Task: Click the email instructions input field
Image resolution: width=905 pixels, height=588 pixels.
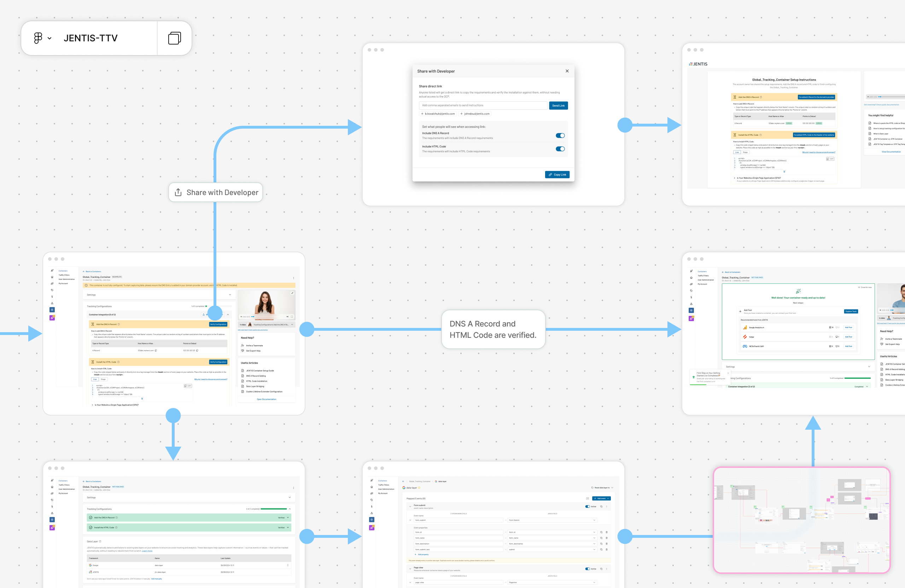Action: point(483,105)
